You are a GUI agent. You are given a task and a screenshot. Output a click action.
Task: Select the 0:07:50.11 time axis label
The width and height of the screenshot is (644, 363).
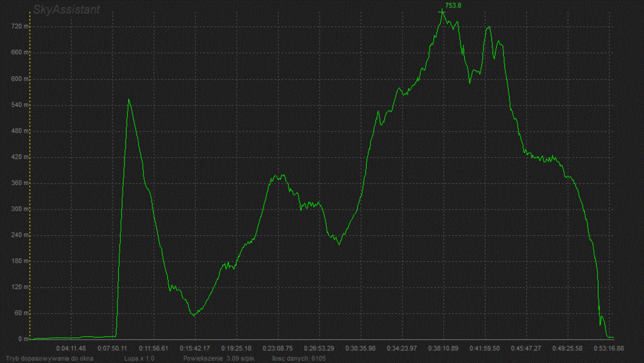tap(112, 347)
